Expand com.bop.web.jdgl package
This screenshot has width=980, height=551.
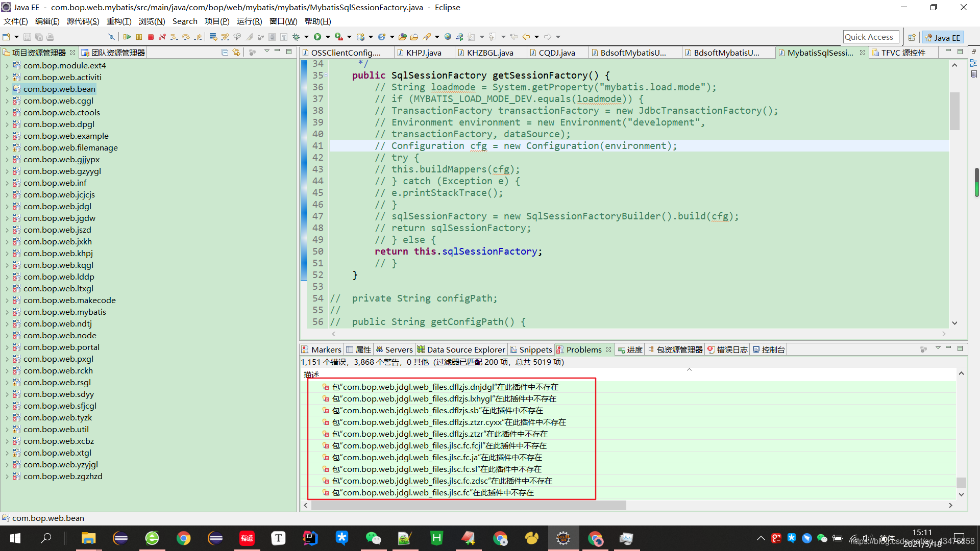6,206
